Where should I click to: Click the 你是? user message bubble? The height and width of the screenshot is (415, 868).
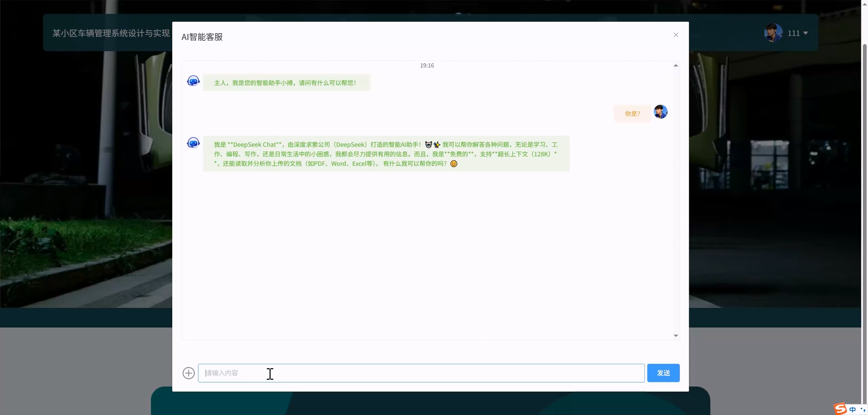click(632, 114)
